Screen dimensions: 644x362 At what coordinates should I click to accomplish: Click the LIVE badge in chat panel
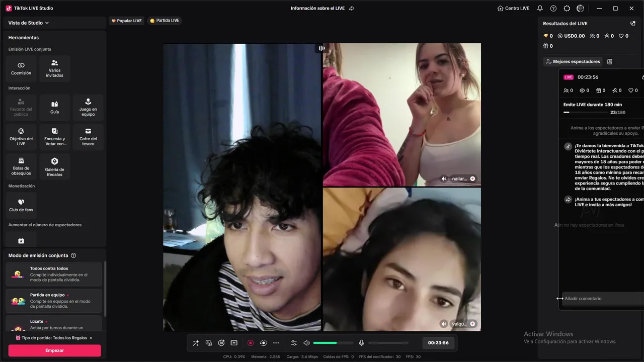[569, 77]
